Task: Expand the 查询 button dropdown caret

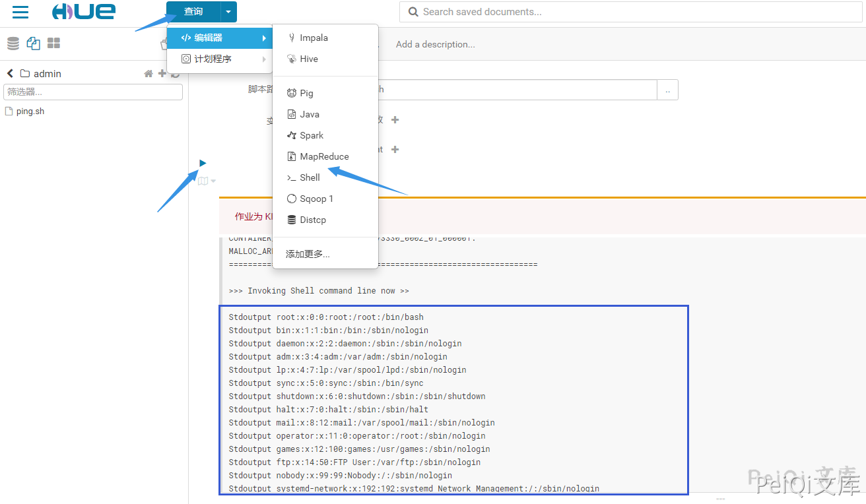Action: (x=228, y=12)
